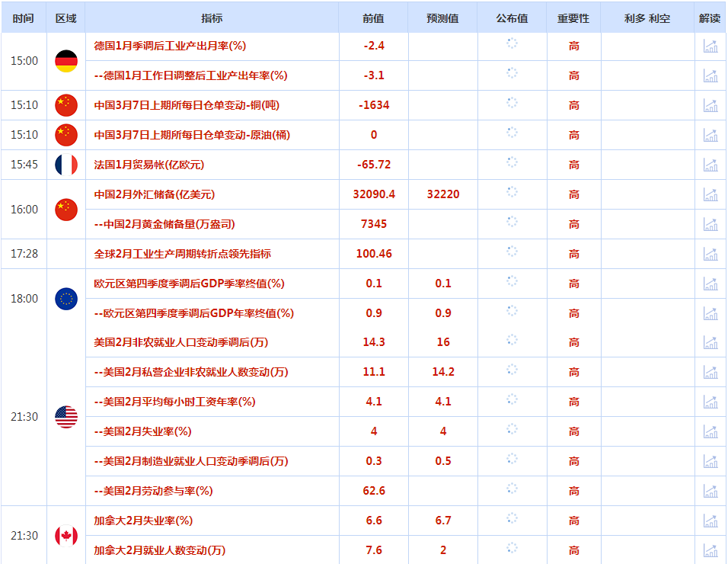Open link 中国3月7日上期所每日仓单变动-铜(吨)
This screenshot has height=564, width=728.
point(187,105)
